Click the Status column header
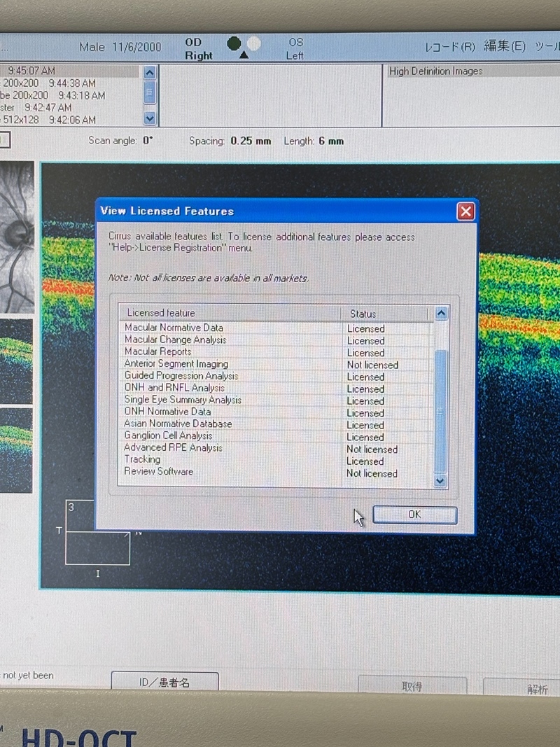The image size is (560, 747). (x=384, y=314)
